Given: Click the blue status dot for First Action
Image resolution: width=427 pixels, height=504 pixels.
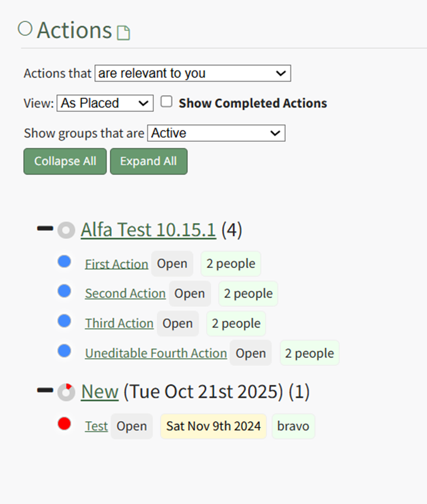Looking at the screenshot, I should tap(64, 262).
